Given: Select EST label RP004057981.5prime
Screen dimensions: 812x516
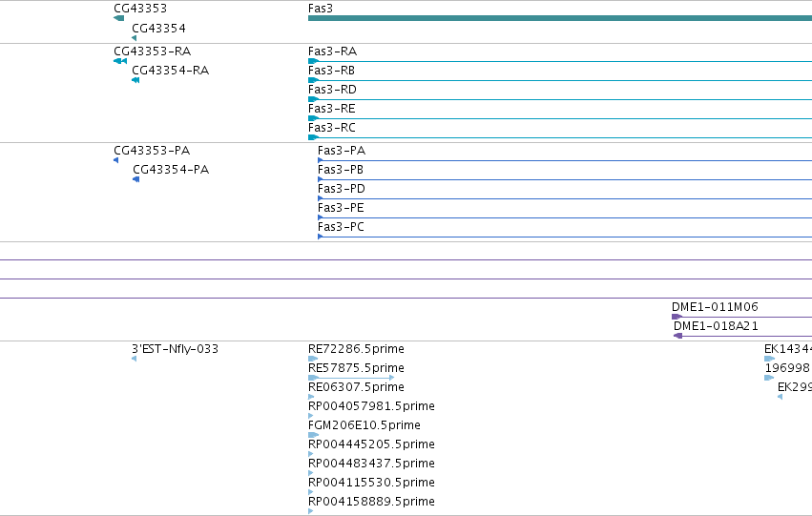Looking at the screenshot, I should pos(371,406).
